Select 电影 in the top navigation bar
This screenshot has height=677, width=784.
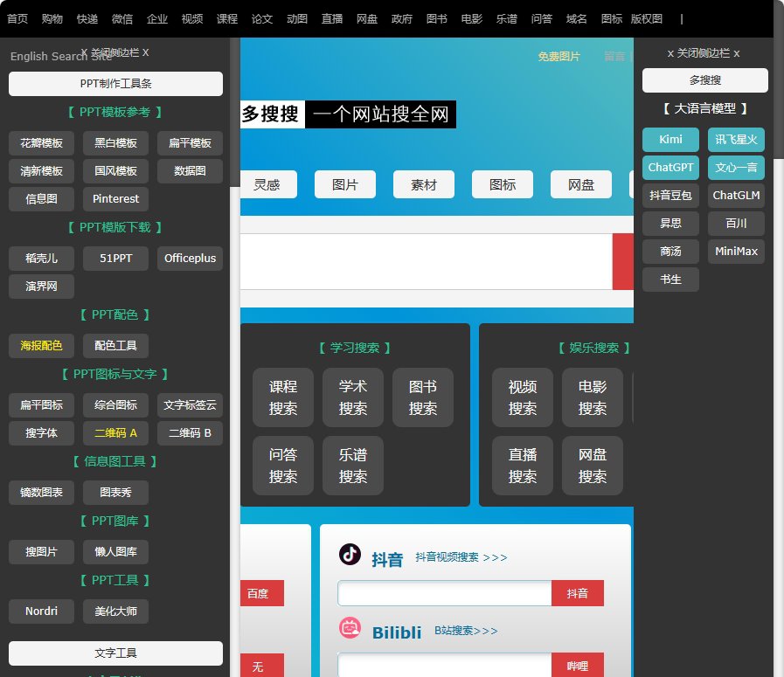coord(471,19)
